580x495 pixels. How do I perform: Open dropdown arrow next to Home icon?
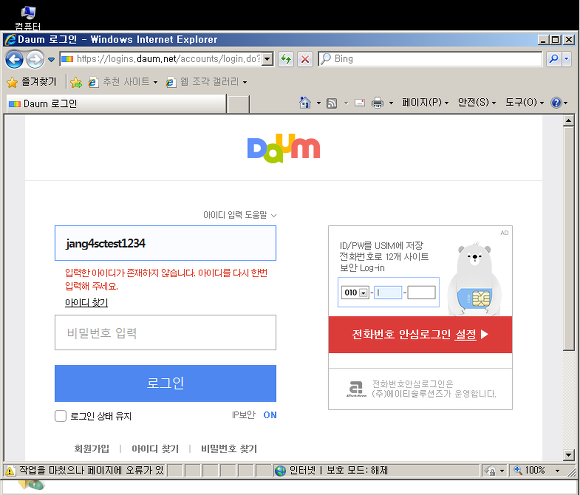pyautogui.click(x=318, y=103)
